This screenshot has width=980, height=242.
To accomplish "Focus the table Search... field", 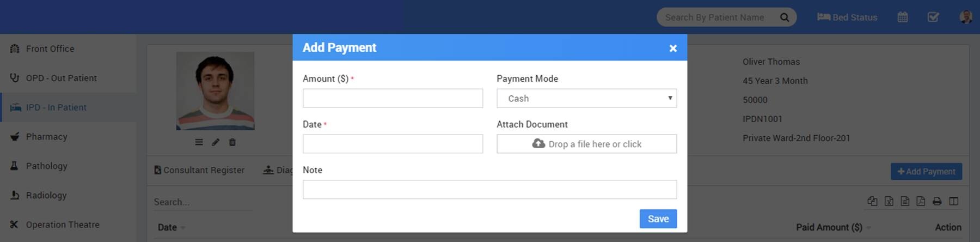I will [x=203, y=202].
